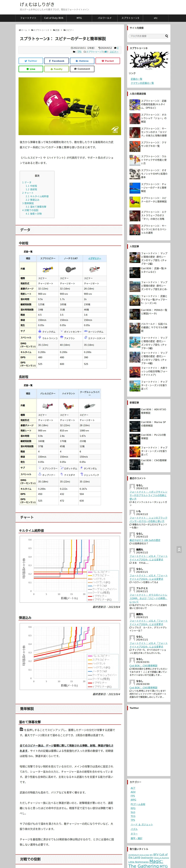The width and height of the screenshot is (186, 868).
Task: Open the イグザミナー column header link
Action: coord(94,258)
